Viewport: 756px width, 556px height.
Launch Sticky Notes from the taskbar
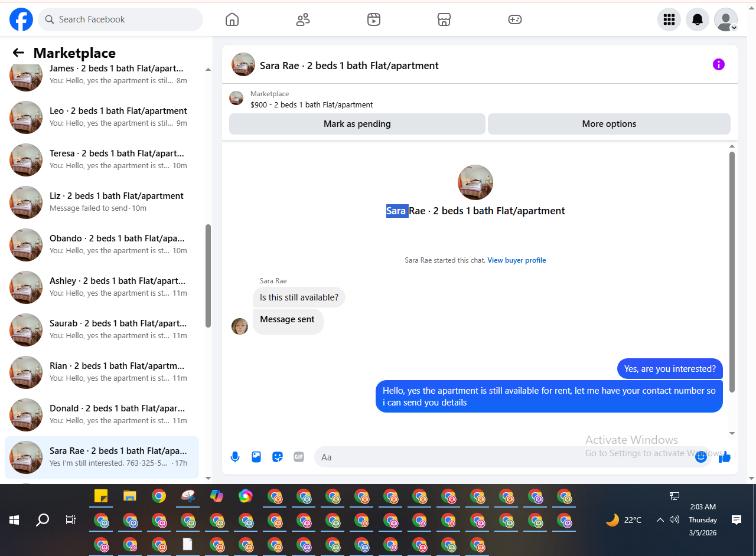(101, 496)
